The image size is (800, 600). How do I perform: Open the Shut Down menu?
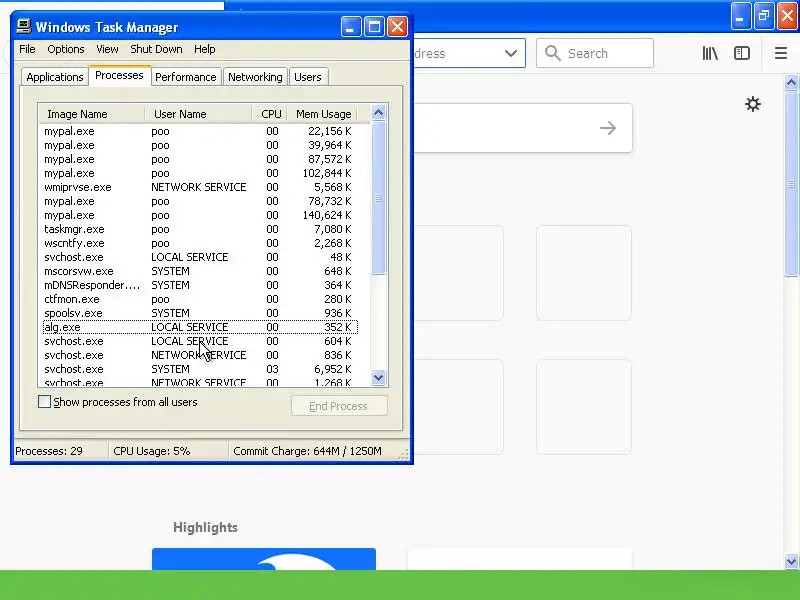[x=156, y=49]
